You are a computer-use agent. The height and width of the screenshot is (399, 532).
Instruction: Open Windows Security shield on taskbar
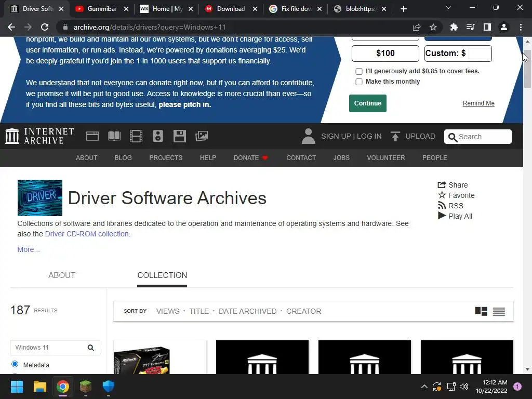108,387
